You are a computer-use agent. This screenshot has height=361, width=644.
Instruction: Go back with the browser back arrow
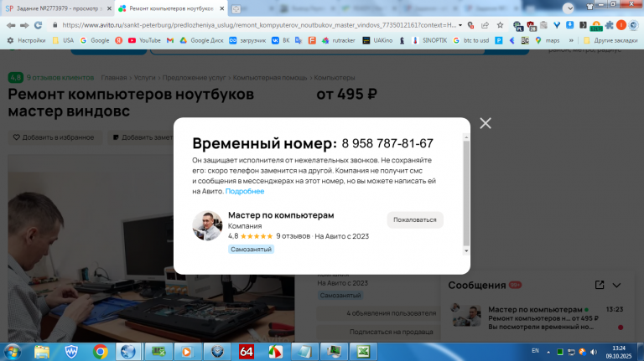(11, 25)
